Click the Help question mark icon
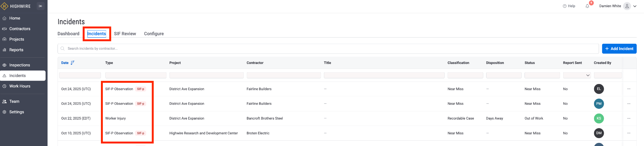 pyautogui.click(x=564, y=6)
